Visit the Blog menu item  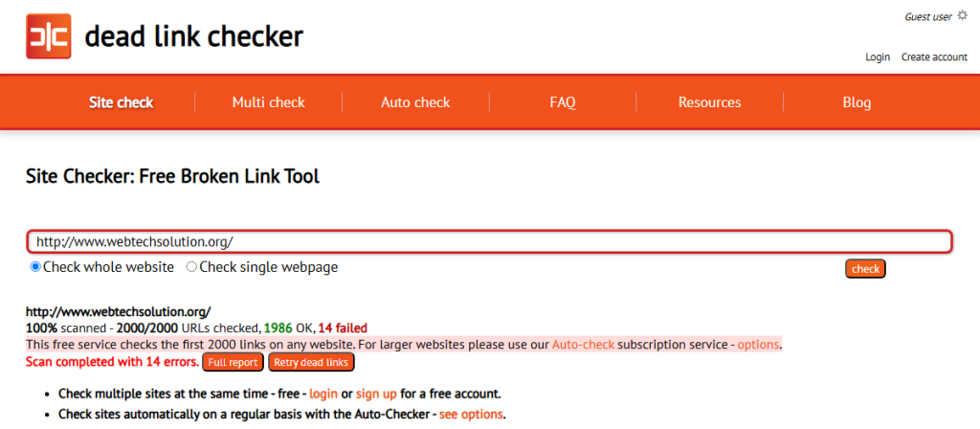click(857, 102)
